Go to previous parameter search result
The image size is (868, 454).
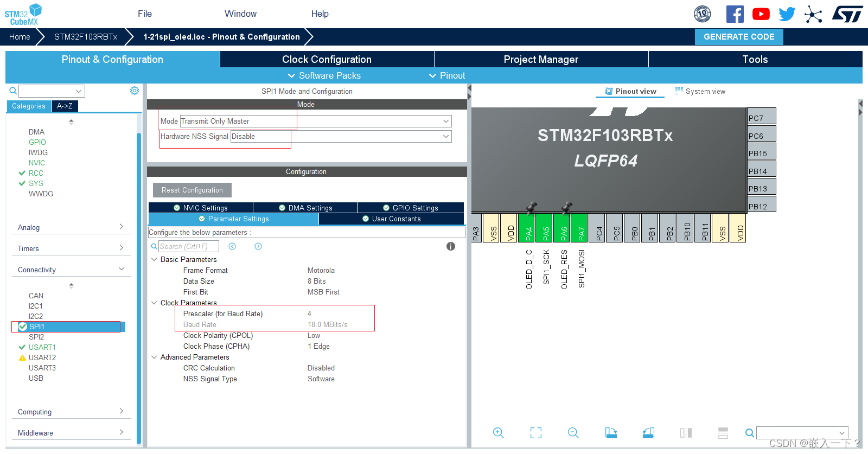232,246
